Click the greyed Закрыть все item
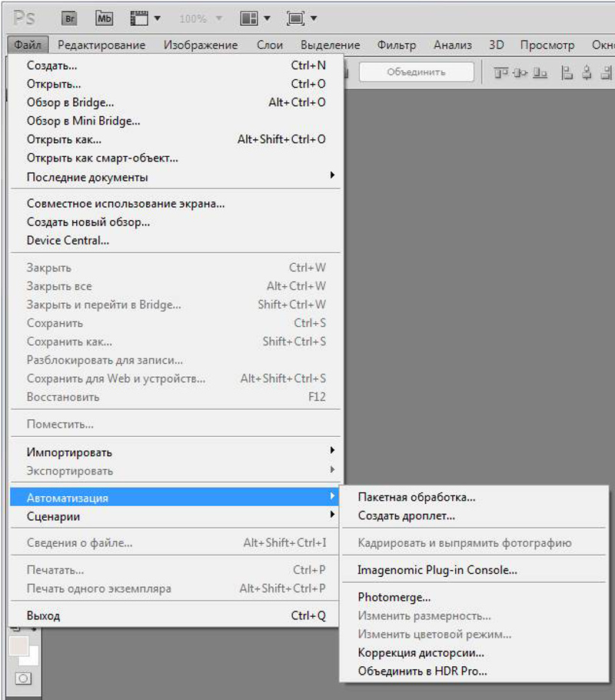This screenshot has width=615, height=700. coord(175,285)
